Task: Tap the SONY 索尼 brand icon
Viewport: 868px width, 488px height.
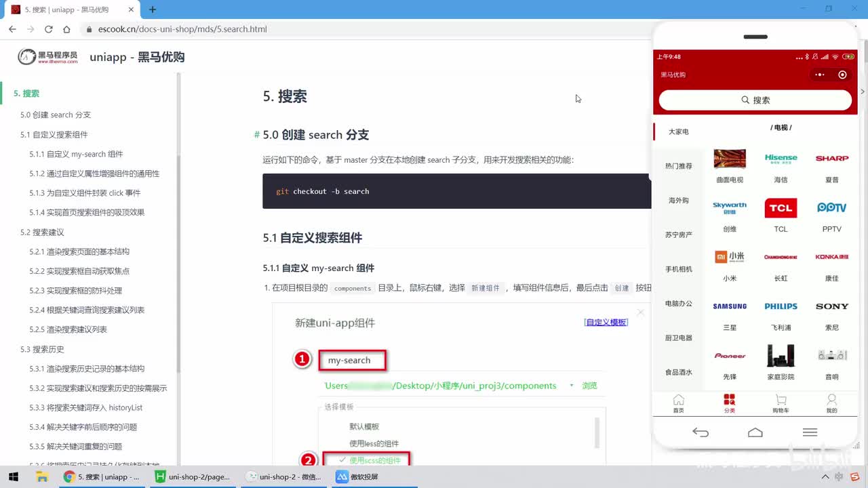Action: (832, 306)
